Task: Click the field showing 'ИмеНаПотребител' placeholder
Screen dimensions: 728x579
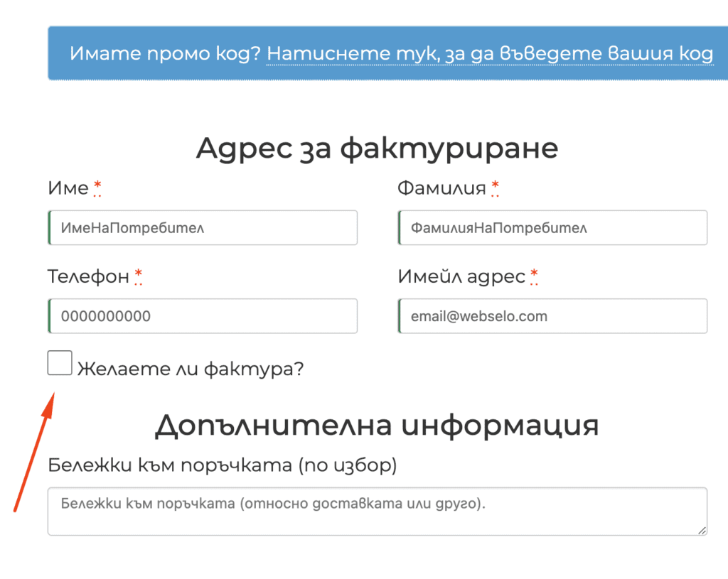Action: pos(203,227)
